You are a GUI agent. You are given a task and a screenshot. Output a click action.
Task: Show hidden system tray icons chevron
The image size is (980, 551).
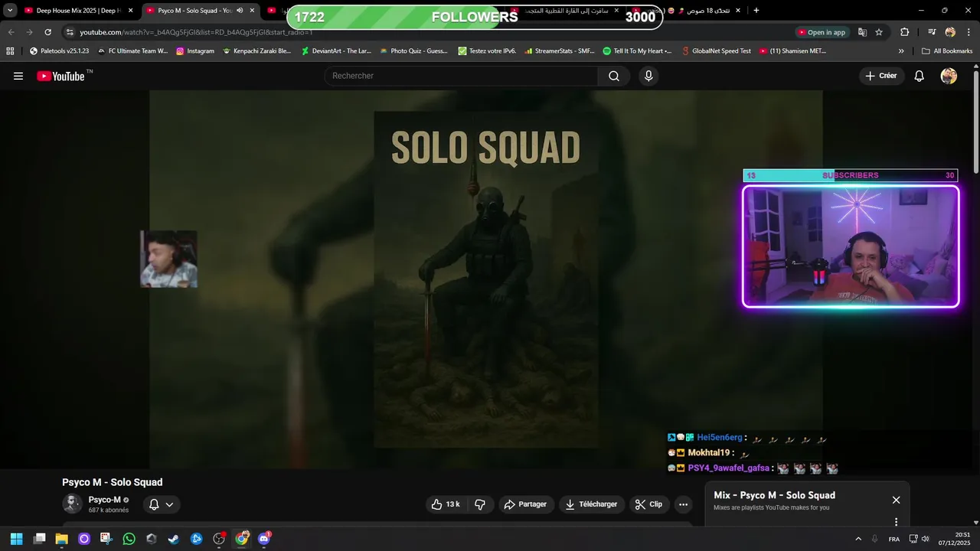point(858,539)
